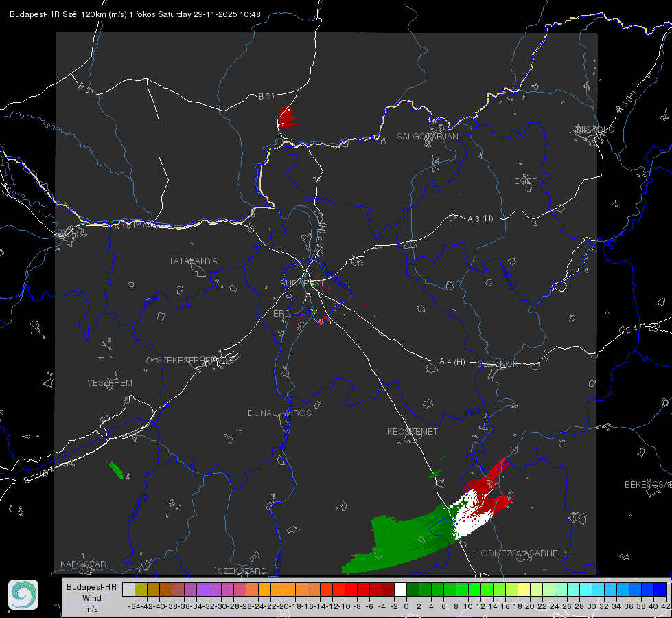Pick the yellow swatch above legend value 18

click(524, 589)
